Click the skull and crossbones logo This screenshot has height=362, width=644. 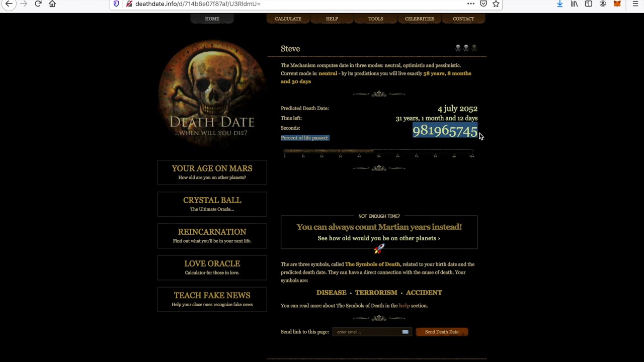212,94
